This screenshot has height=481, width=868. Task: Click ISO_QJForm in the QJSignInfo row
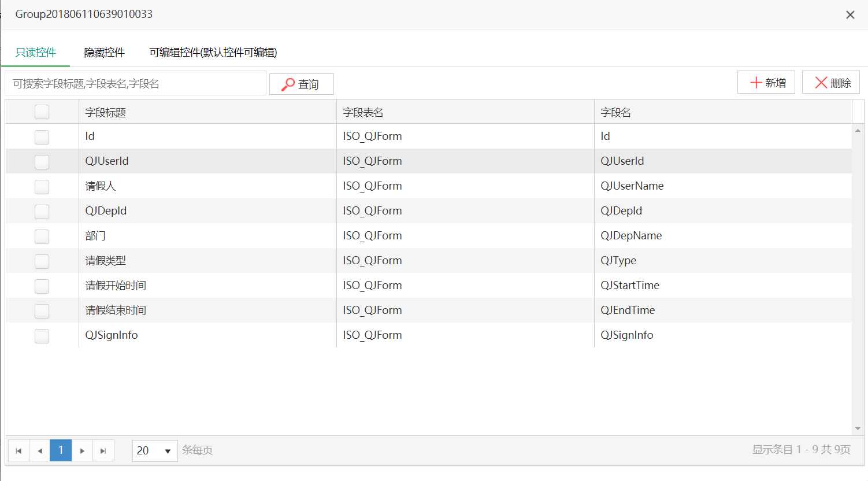372,335
